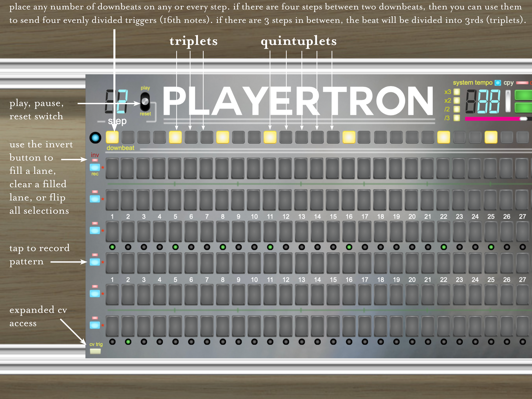
Task: Activate the unlit downbeat step at position 2
Action: point(128,137)
